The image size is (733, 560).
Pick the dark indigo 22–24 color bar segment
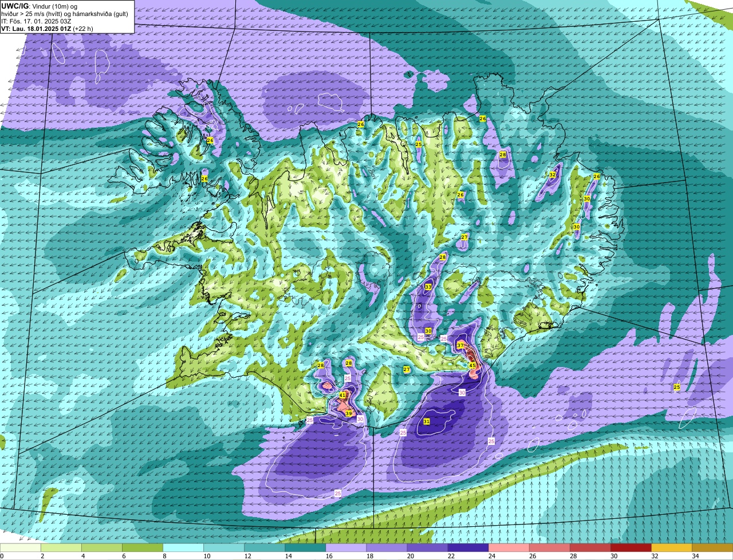pyautogui.click(x=468, y=547)
